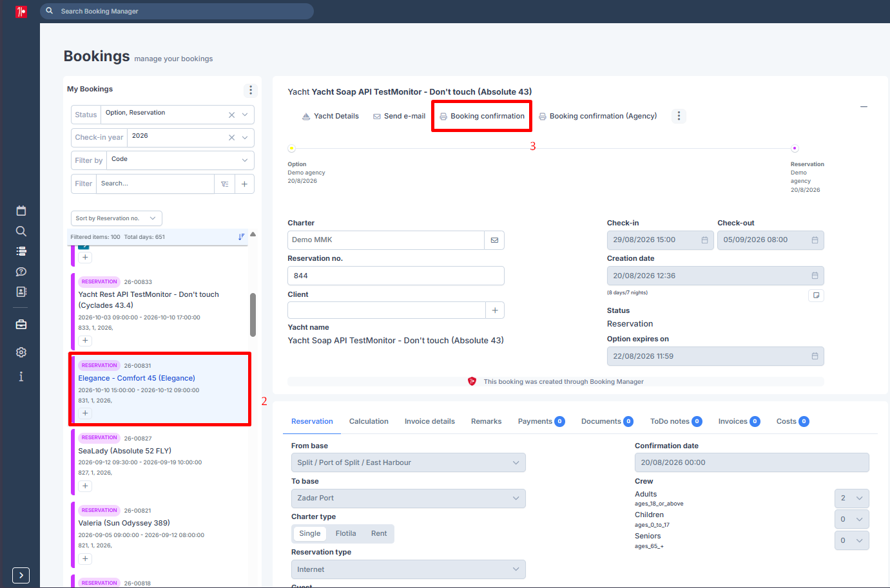Open Sort by Reservation no. dropdown
The height and width of the screenshot is (588, 890).
click(x=117, y=218)
